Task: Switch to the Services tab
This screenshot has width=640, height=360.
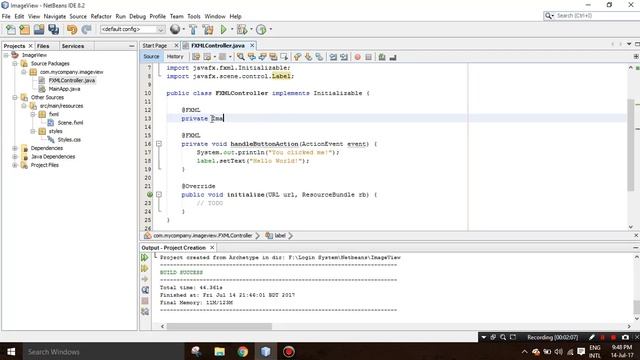Action: [x=73, y=46]
